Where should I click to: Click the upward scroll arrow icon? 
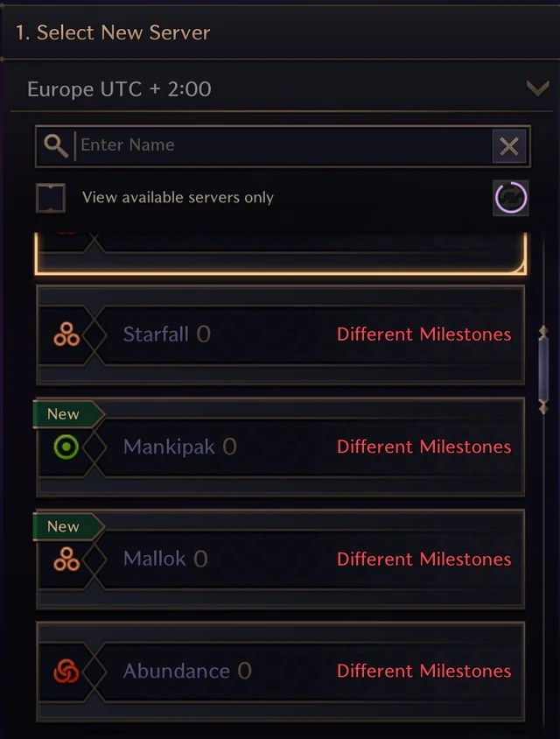point(542,331)
